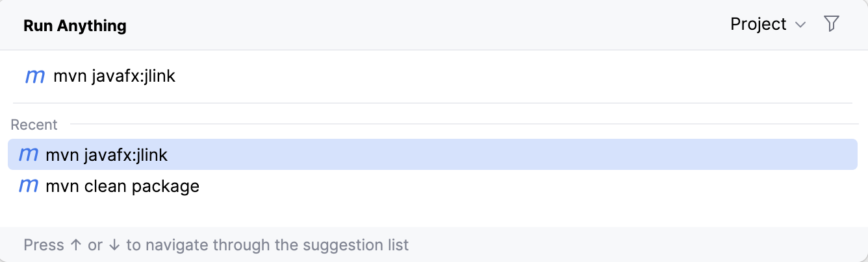
Task: Choose "mvn clean package" from Recent list
Action: [x=122, y=187]
